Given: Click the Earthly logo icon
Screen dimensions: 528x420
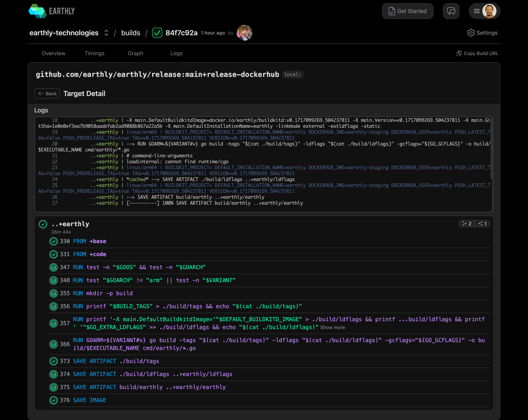Looking at the screenshot, I should pos(37,11).
